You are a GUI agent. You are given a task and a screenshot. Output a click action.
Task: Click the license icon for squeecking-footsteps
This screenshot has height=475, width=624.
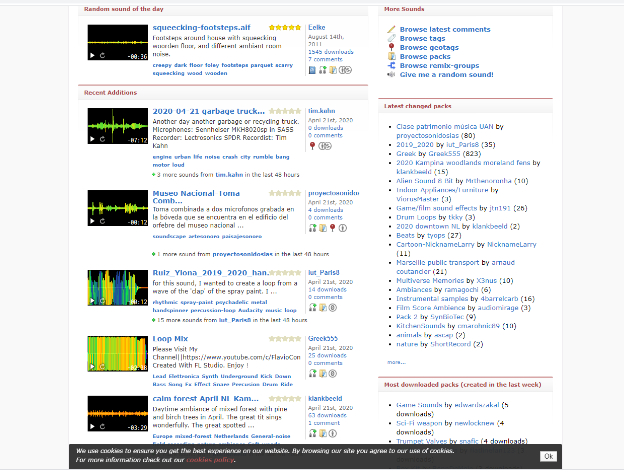345,70
